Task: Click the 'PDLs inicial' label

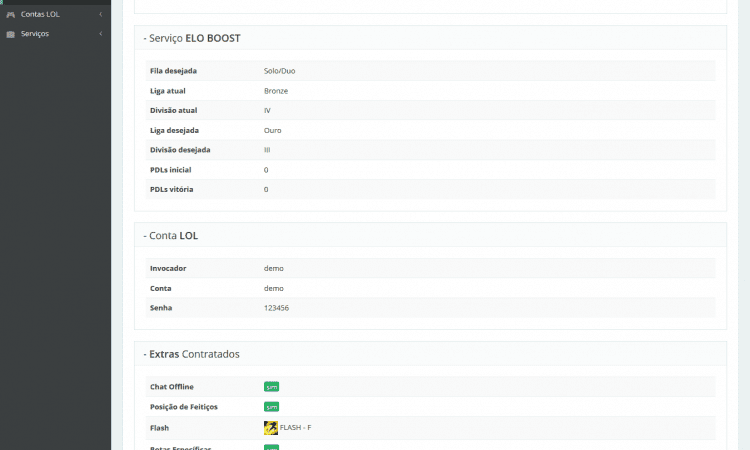Action: pos(170,170)
